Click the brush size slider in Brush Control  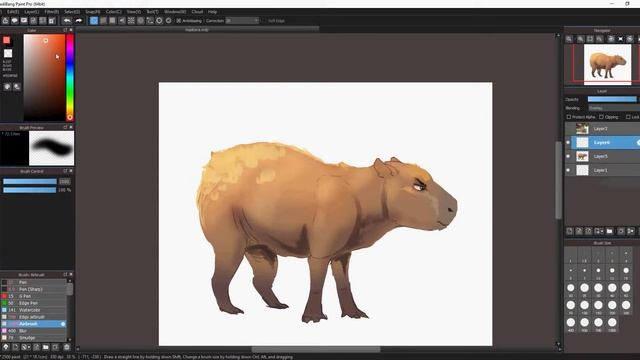click(30, 182)
